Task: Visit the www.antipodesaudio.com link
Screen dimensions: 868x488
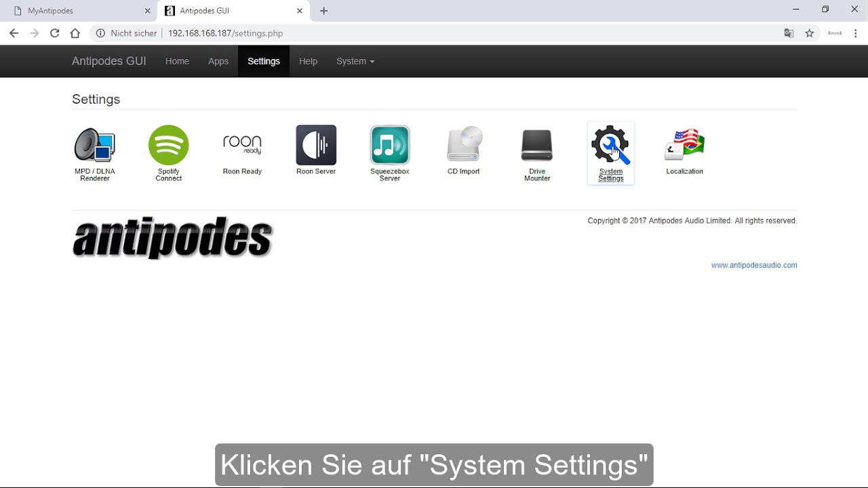Action: (x=754, y=265)
